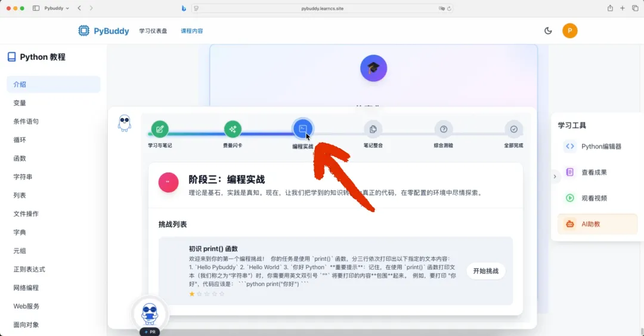
Task: Open 课程内容 nav item
Action: [x=192, y=31]
